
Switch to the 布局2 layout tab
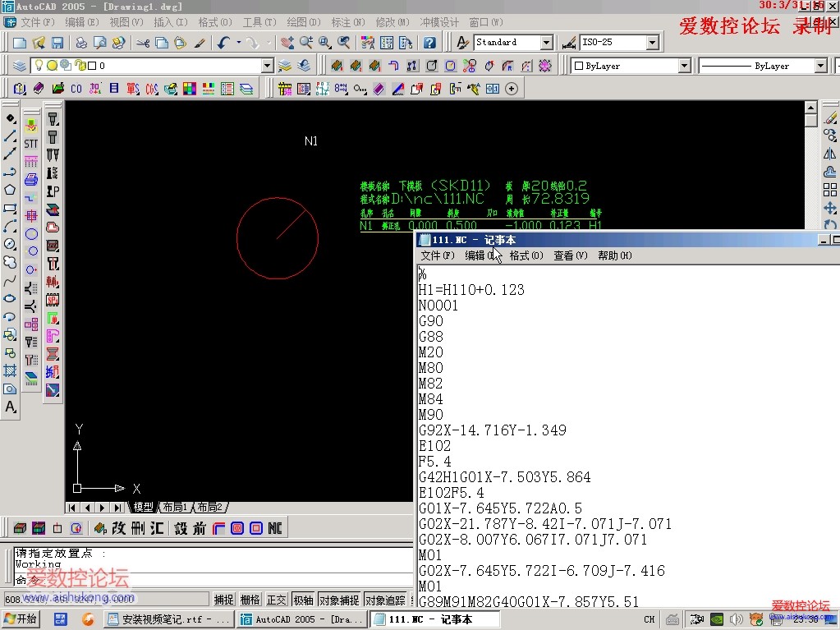210,507
